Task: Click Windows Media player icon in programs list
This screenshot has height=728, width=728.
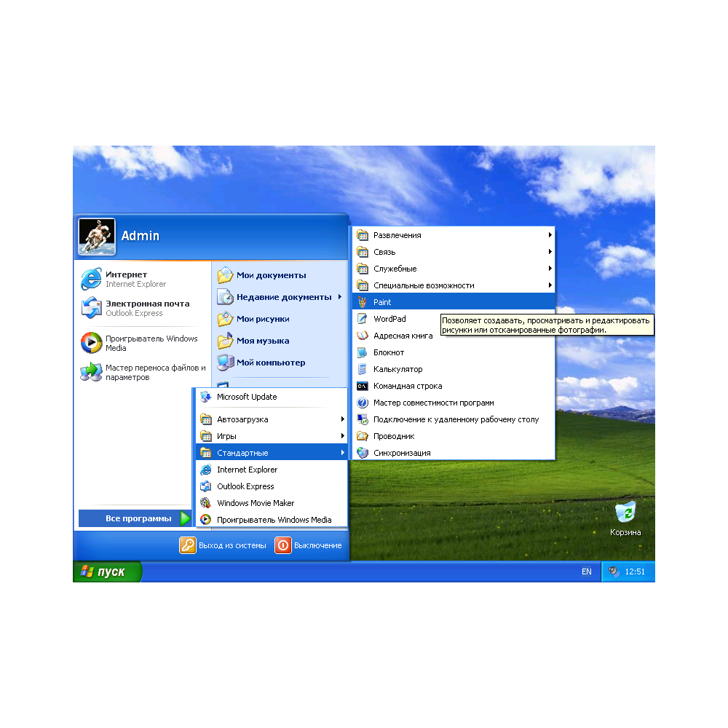Action: (206, 520)
